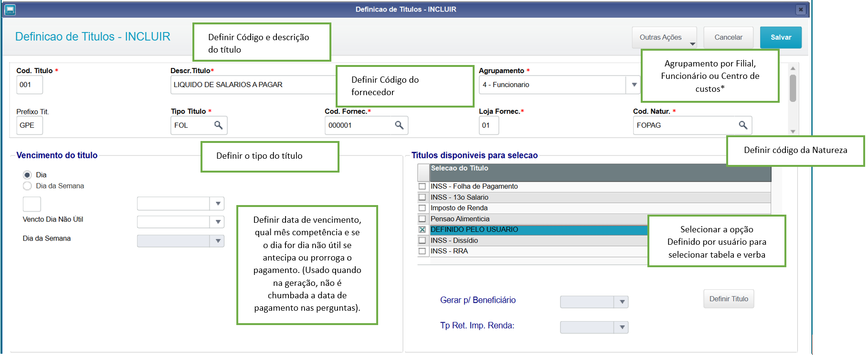Check INSS - RRA checkbox
The image size is (868, 359).
(422, 251)
